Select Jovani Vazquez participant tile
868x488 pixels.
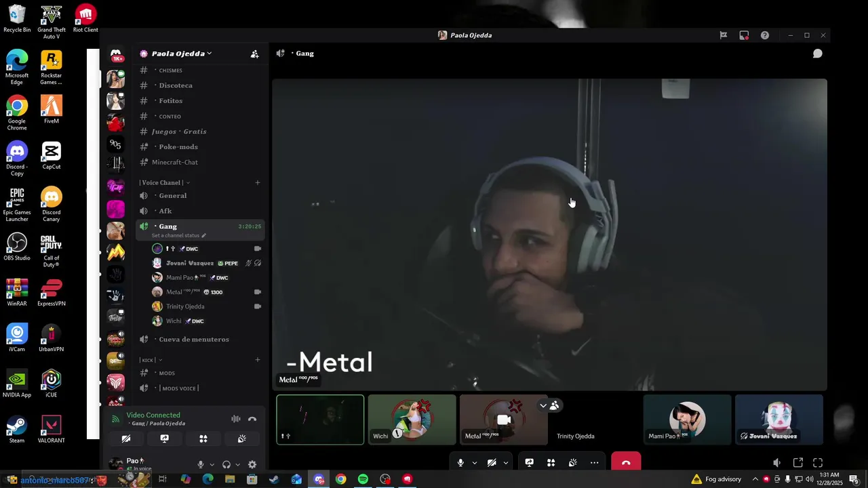[778, 420]
